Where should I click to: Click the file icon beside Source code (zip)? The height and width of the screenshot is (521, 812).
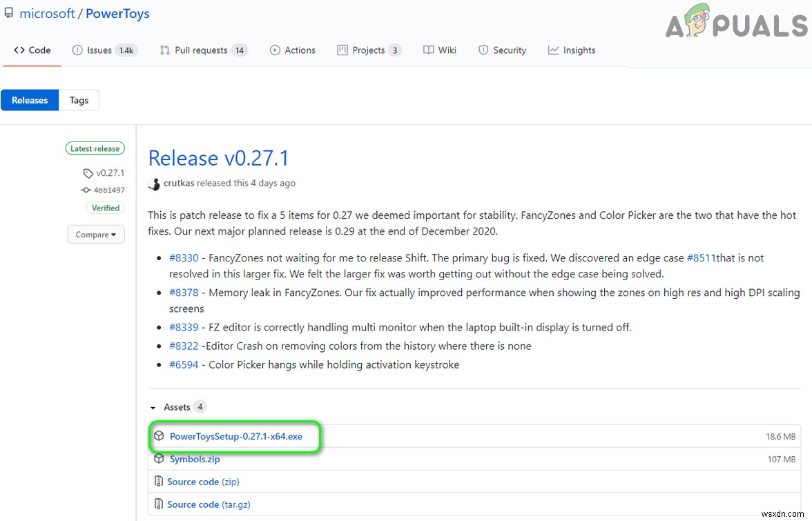point(159,482)
